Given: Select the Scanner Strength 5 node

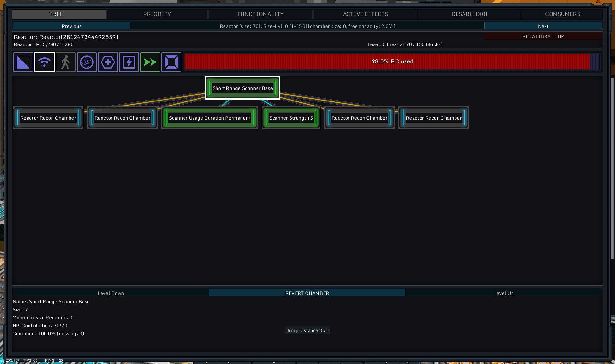Looking at the screenshot, I should [x=291, y=118].
